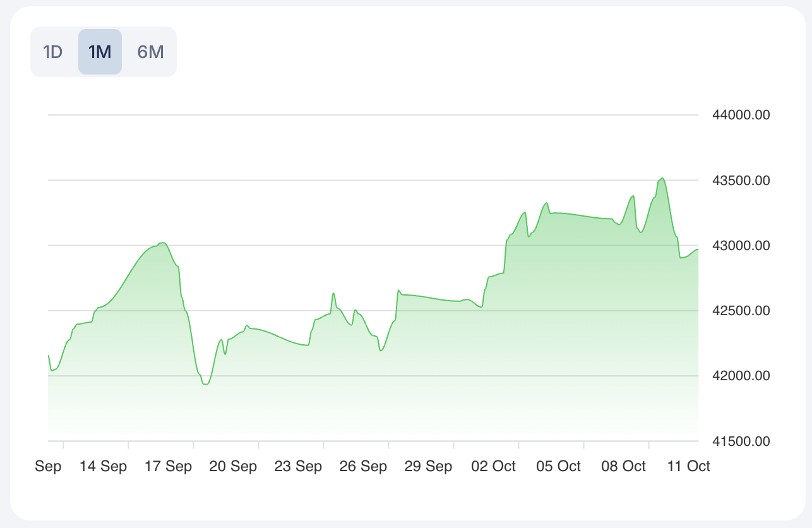Click the 44000.00 y-axis label

tap(741, 116)
